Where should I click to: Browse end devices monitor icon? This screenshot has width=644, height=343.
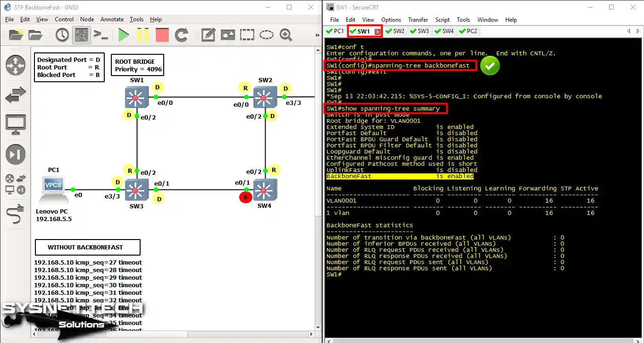[x=16, y=124]
